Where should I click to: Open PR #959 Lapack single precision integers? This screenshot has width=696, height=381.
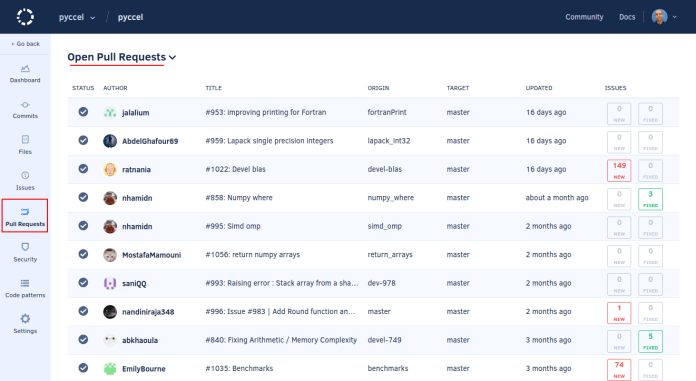point(269,141)
